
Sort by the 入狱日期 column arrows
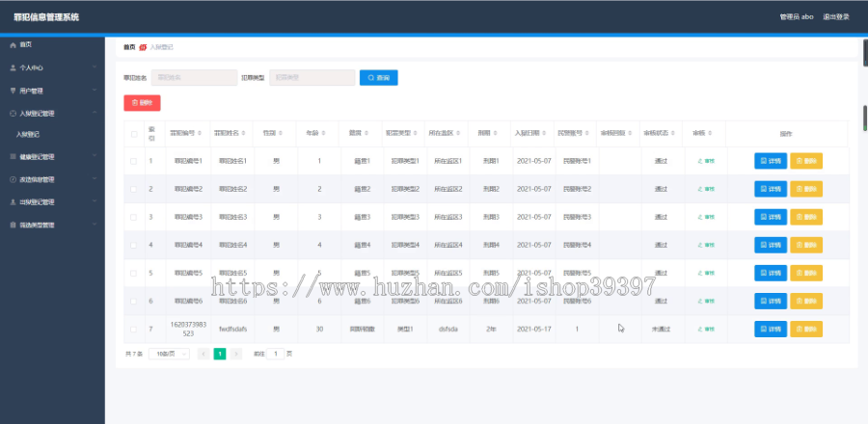545,133
